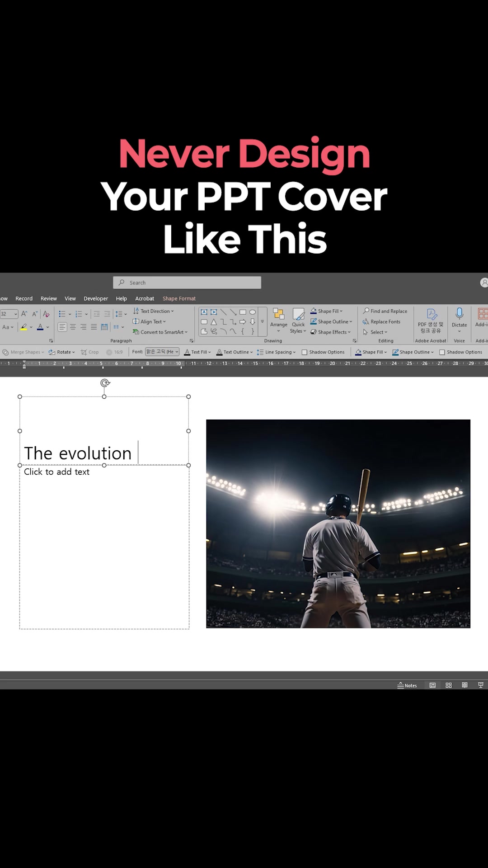Screen dimensions: 488x868
Task: Expand the Font name combo box
Action: [162, 352]
